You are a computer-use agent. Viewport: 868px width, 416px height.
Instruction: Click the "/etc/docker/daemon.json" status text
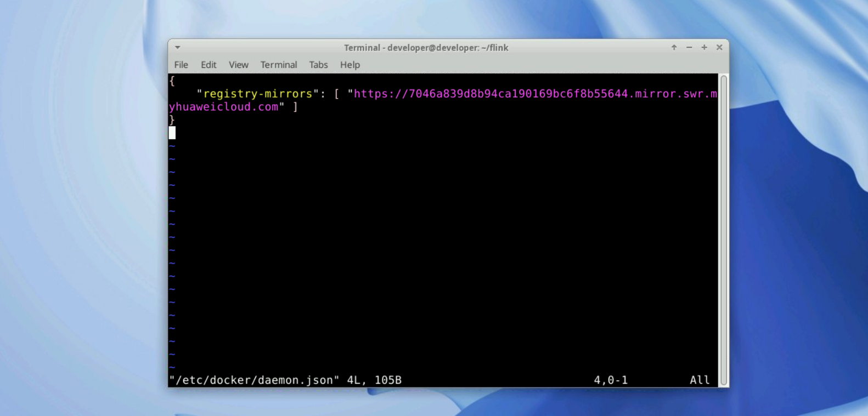pyautogui.click(x=254, y=380)
